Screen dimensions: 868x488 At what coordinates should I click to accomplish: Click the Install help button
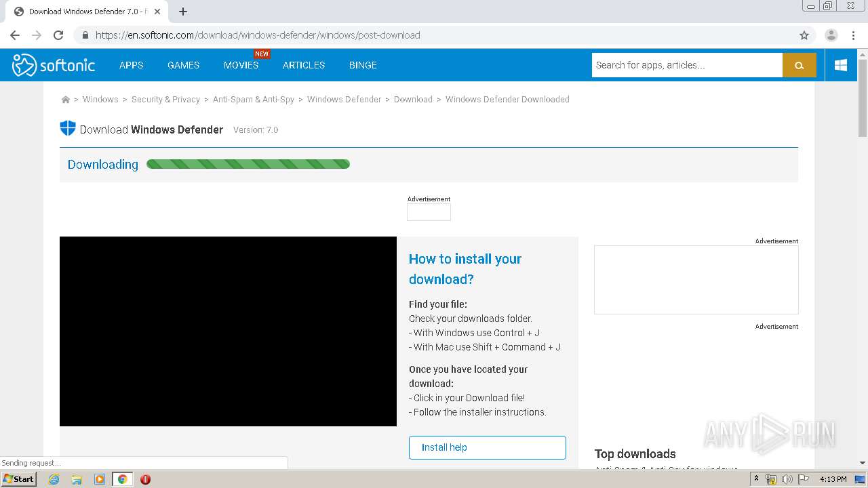(487, 447)
